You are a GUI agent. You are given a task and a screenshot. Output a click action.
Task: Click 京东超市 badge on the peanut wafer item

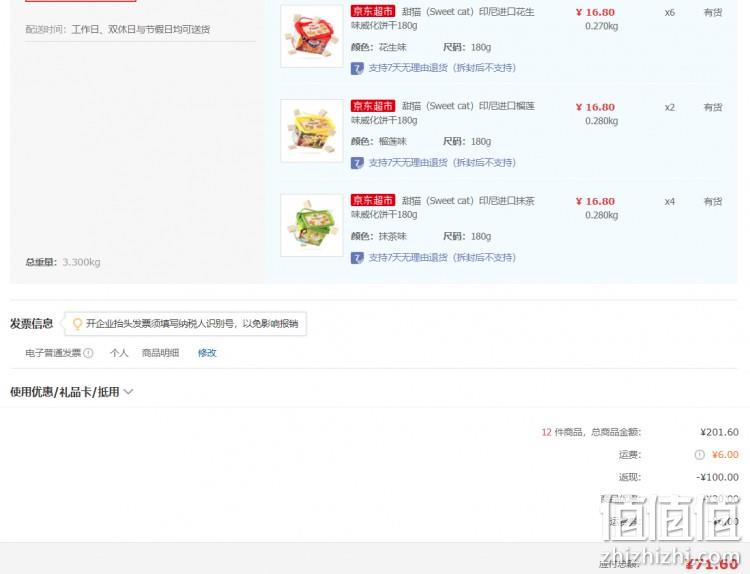click(x=373, y=11)
